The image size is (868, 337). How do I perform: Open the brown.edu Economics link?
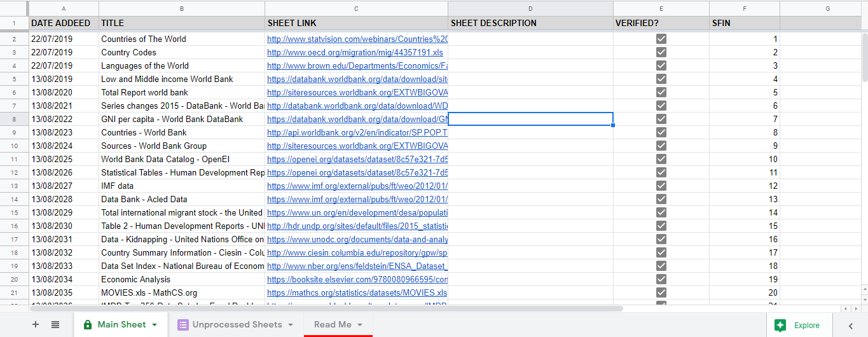(357, 65)
